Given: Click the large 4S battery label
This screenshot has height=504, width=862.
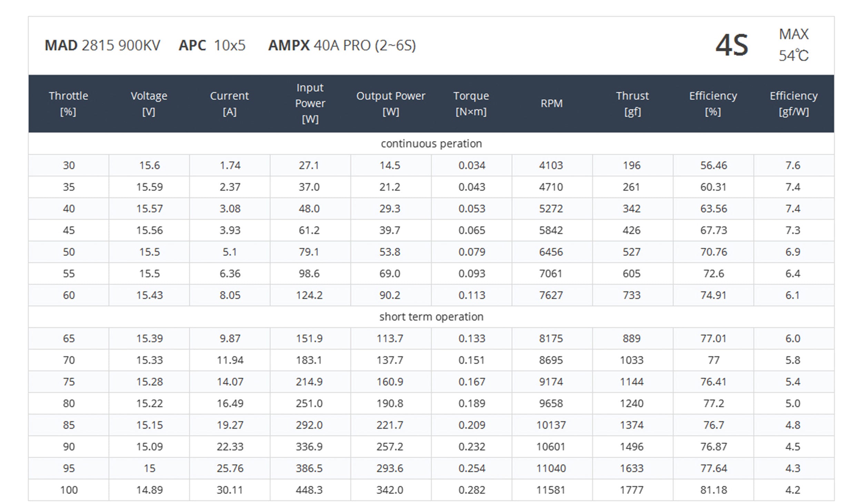Looking at the screenshot, I should 732,46.
